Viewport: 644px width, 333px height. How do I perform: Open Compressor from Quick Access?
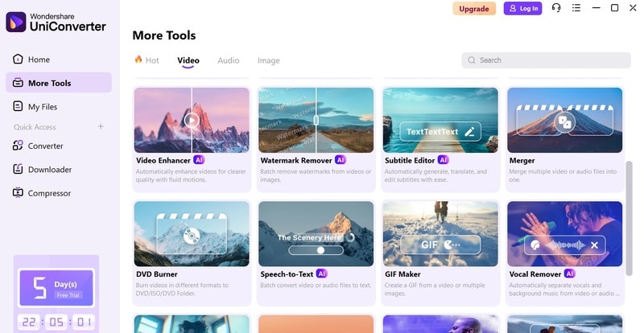(59, 193)
